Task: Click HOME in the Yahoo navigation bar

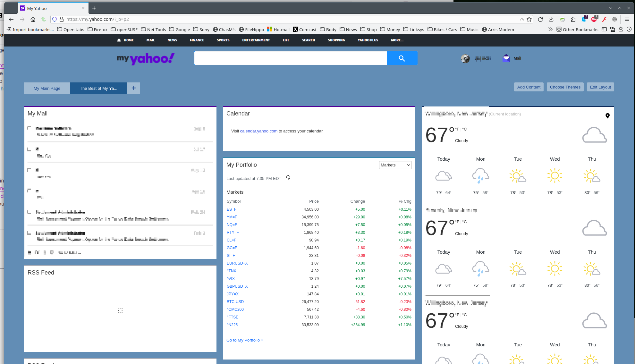Action: tap(125, 40)
